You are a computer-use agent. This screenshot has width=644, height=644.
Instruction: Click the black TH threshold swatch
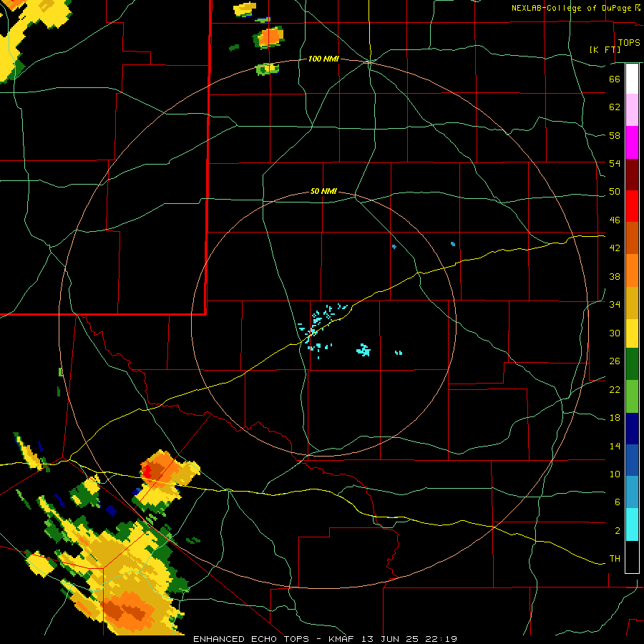tap(632, 557)
